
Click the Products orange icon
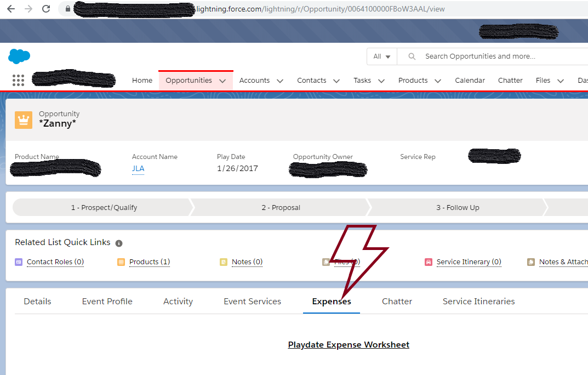tap(121, 262)
